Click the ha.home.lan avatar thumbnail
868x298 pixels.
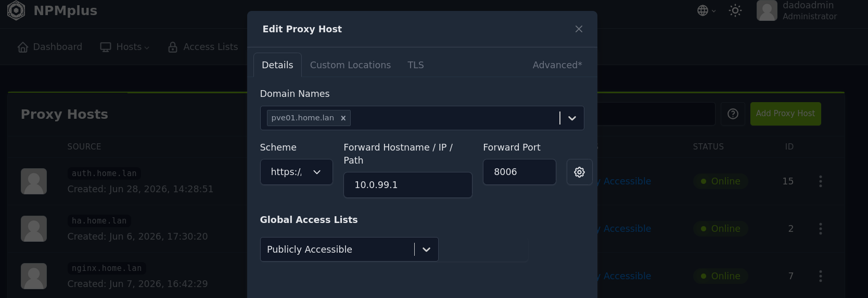click(34, 229)
